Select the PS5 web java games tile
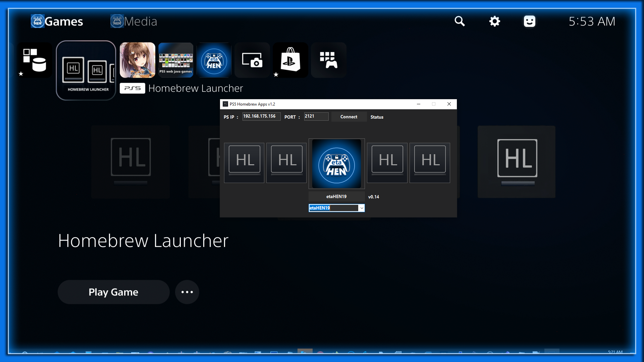 [176, 60]
